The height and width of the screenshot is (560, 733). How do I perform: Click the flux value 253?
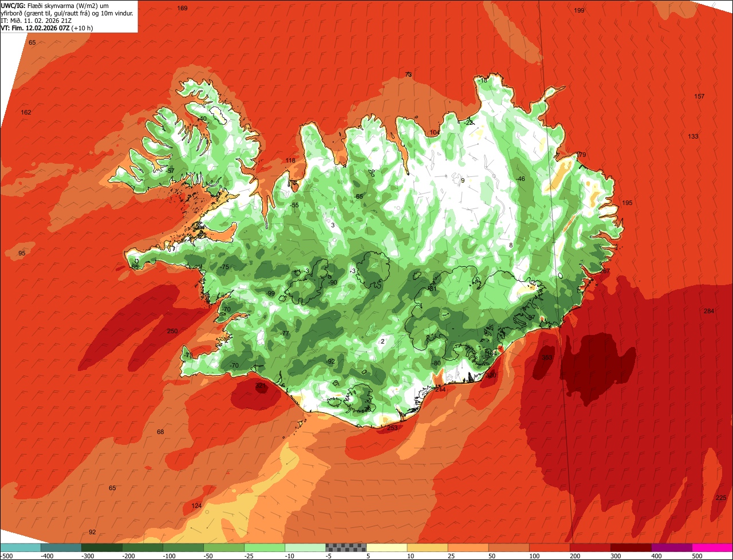392,428
